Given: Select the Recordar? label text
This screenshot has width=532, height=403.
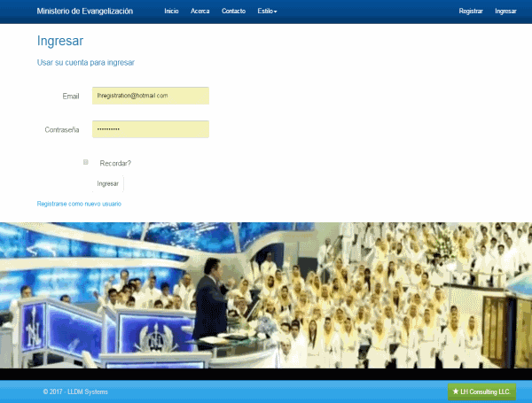Looking at the screenshot, I should tap(115, 163).
